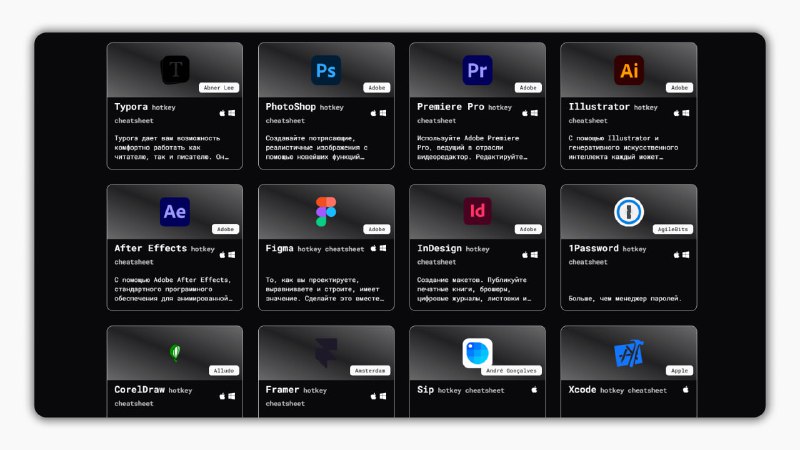Click Apple platform icon on PhotoShop card
Screen dimensions: 800x450
(373, 113)
